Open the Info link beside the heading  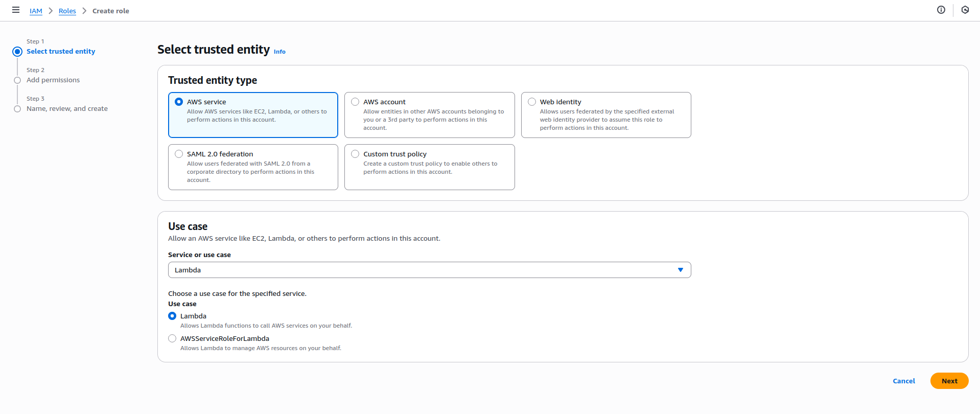tap(279, 52)
